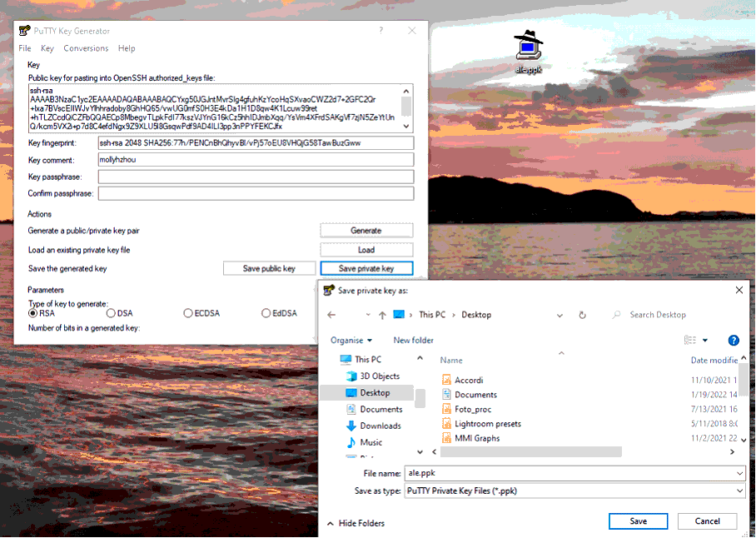Click the Generate button
Screen dimensions: 756x538
[366, 231]
